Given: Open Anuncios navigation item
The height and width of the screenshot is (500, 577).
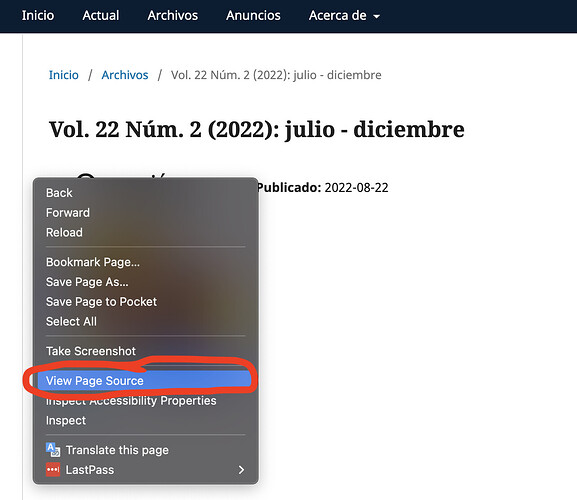Looking at the screenshot, I should click(x=253, y=15).
